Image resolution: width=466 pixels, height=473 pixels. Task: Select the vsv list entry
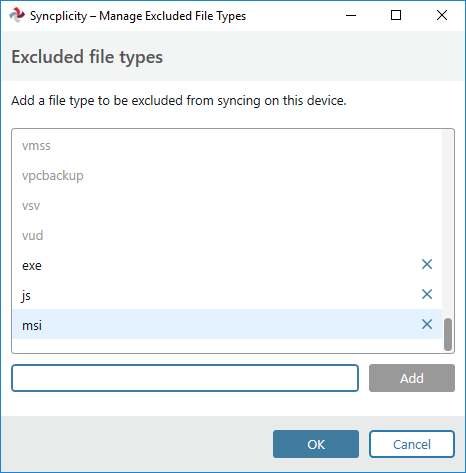227,206
